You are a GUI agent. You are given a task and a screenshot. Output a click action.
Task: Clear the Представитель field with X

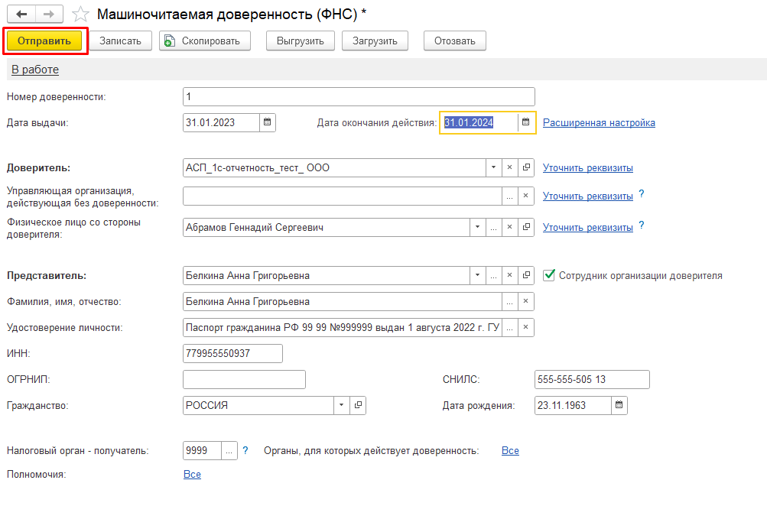pyautogui.click(x=510, y=275)
